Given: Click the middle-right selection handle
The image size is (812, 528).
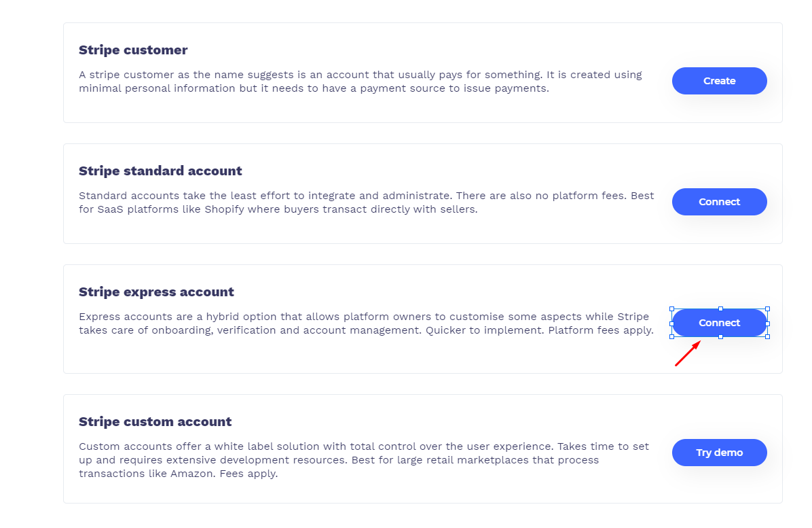Looking at the screenshot, I should [x=767, y=323].
